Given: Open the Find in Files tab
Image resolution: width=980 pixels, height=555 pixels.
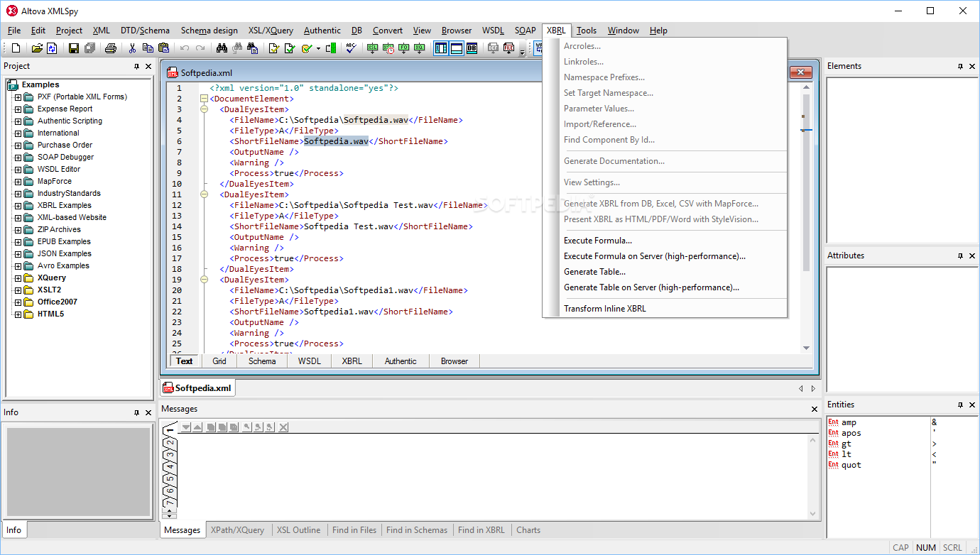Looking at the screenshot, I should click(x=354, y=530).
